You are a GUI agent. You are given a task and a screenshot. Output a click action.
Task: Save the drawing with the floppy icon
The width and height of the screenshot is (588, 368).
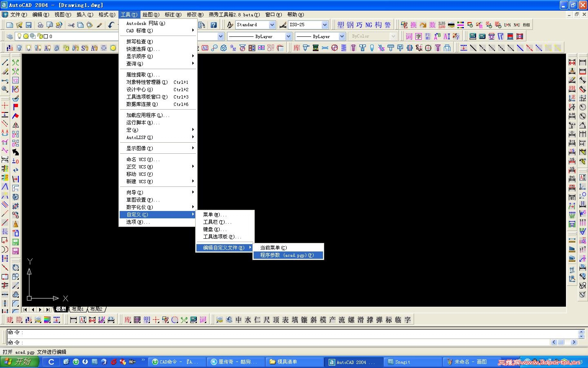29,25
